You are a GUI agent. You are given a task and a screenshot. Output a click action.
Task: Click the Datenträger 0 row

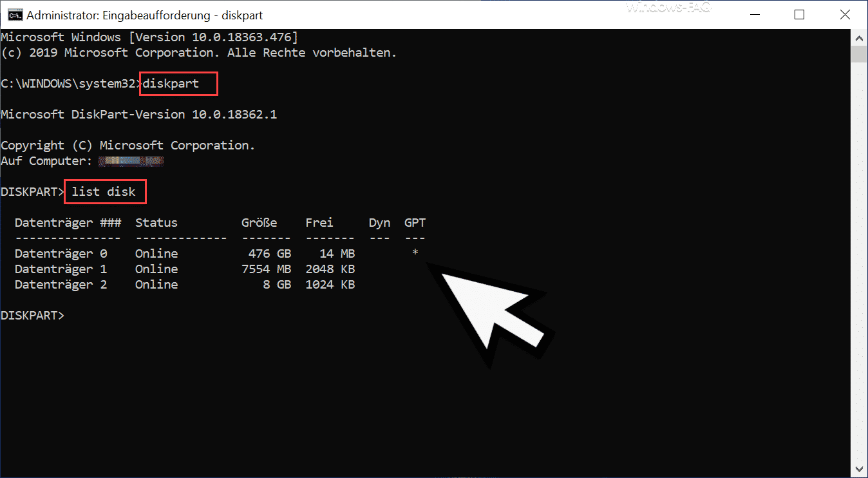click(x=218, y=253)
